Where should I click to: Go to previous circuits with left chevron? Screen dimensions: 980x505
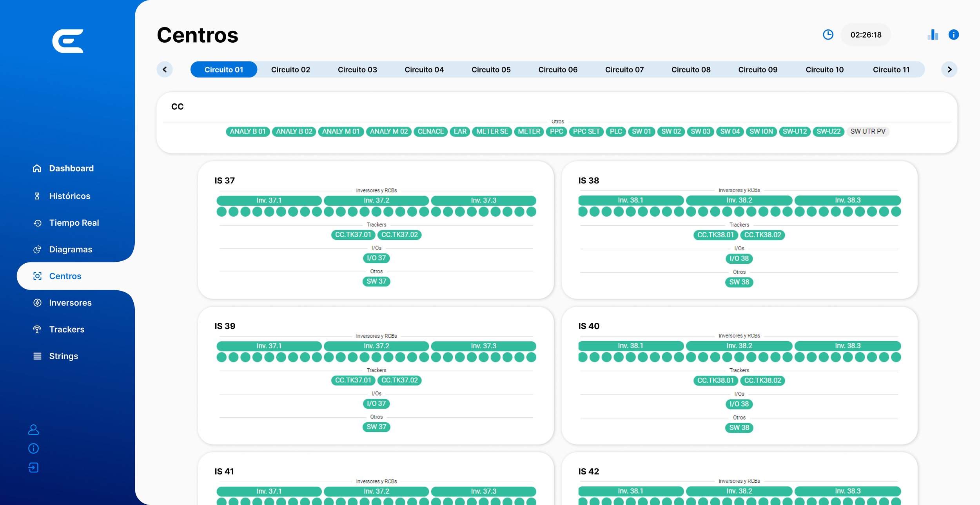[x=165, y=70]
